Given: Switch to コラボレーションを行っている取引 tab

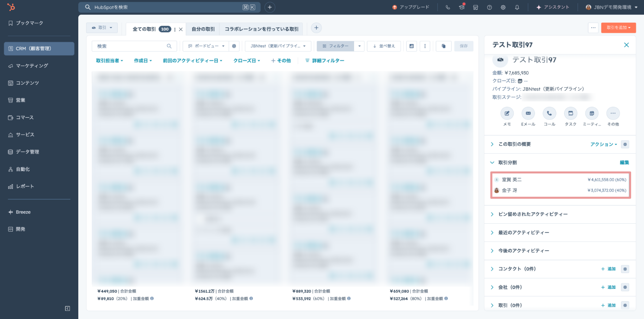Looking at the screenshot, I should (x=261, y=29).
